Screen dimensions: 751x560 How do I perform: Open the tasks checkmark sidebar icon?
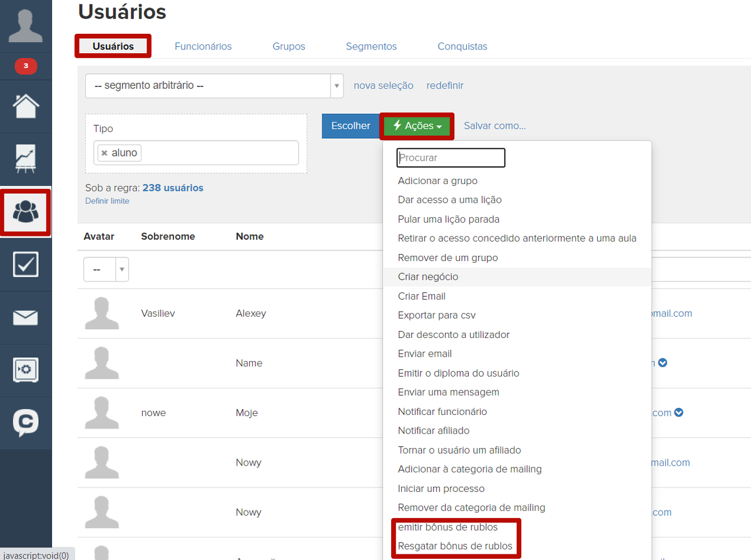[26, 265]
